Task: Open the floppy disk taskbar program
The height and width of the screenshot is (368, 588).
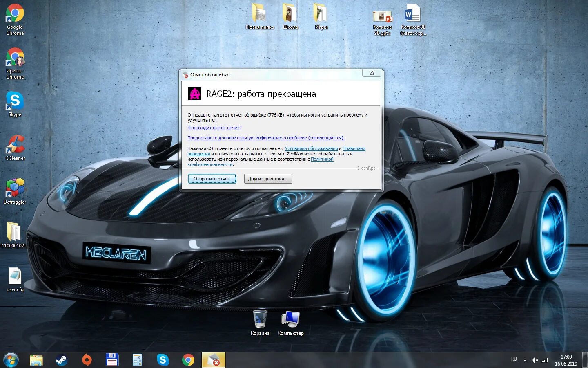Action: click(112, 360)
